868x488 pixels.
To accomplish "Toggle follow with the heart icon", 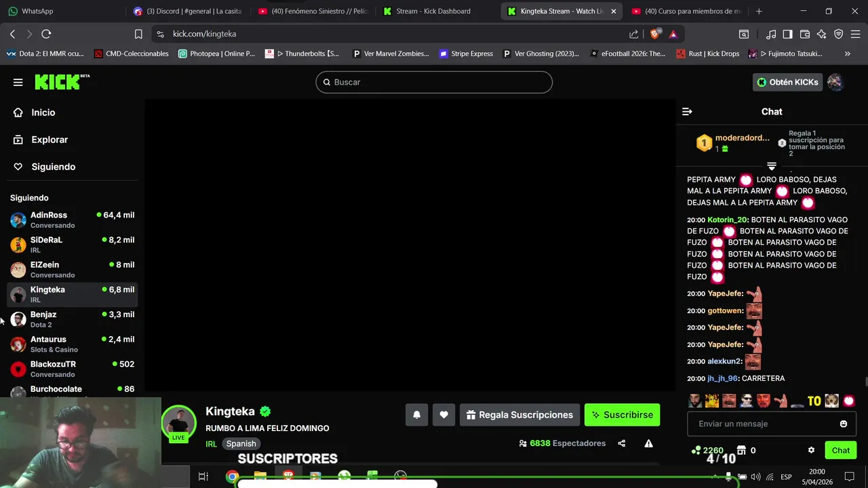I will [x=443, y=415].
